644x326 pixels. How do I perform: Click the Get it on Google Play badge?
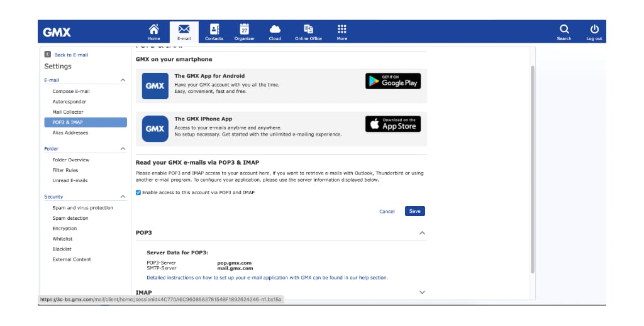tap(393, 81)
